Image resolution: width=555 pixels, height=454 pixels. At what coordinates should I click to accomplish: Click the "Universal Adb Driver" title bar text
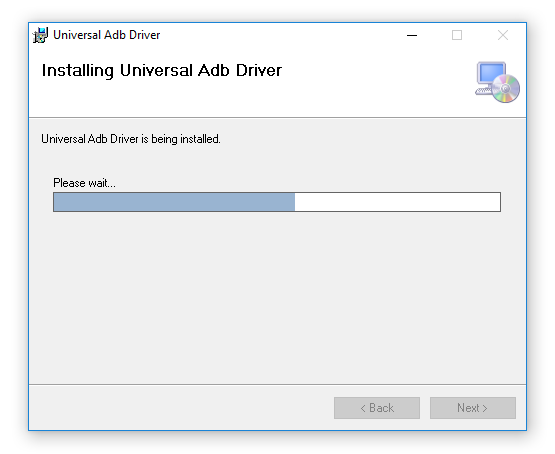(107, 35)
